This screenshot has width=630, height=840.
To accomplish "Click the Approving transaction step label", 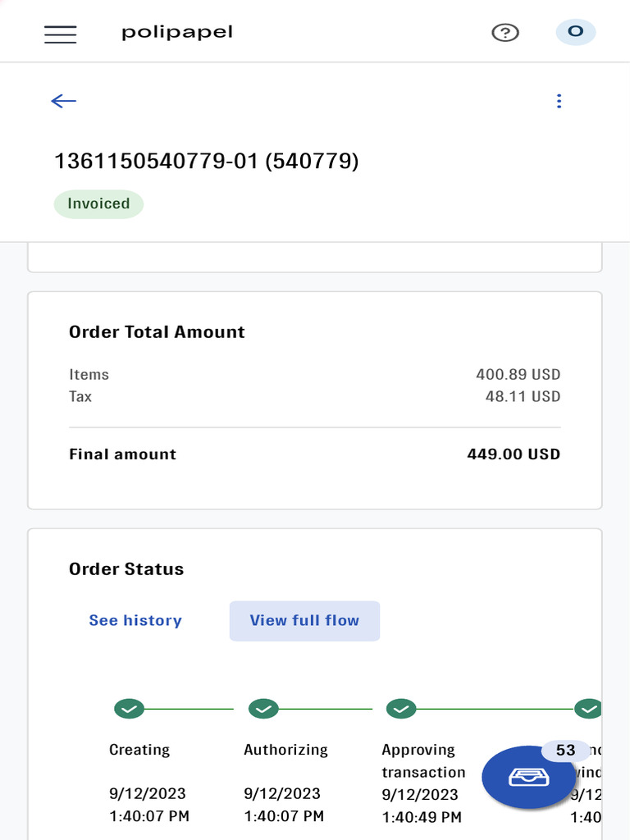I will click(x=422, y=760).
